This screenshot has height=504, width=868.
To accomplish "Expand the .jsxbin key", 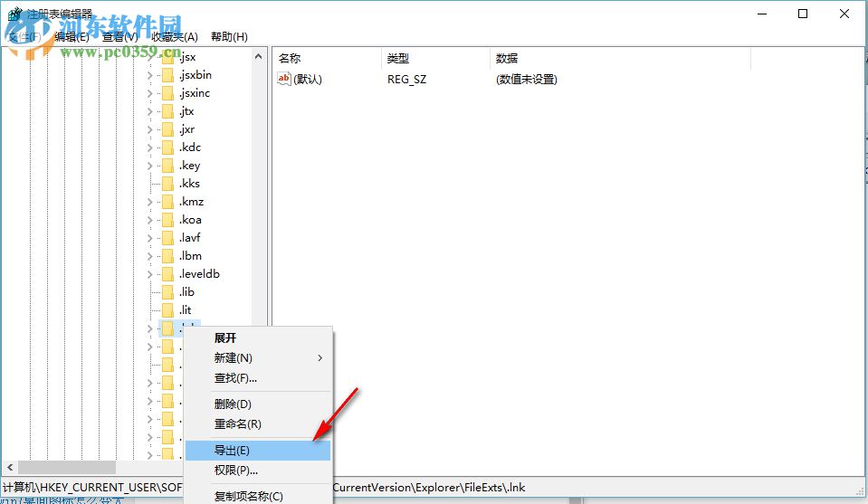I will 150,75.
